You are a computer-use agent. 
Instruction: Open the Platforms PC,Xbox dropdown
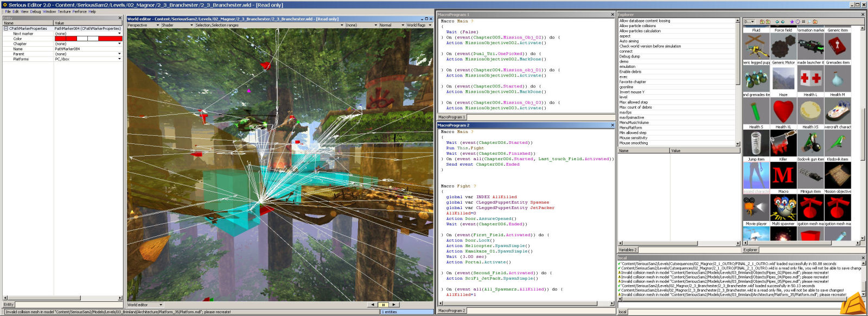[x=119, y=59]
